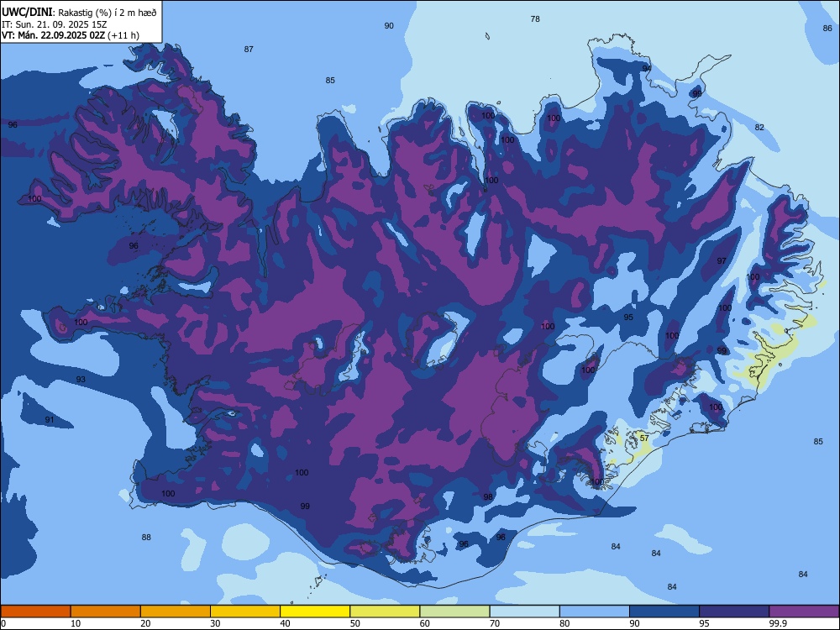Image resolution: width=840 pixels, height=630 pixels.
Task: Select the 20–30 amber legend swatch
Action: [x=176, y=612]
